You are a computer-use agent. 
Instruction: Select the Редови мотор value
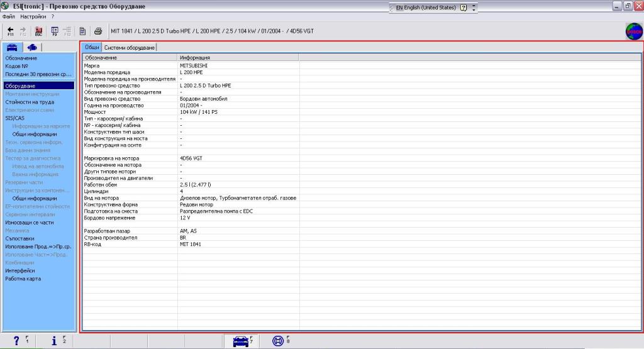click(x=196, y=204)
